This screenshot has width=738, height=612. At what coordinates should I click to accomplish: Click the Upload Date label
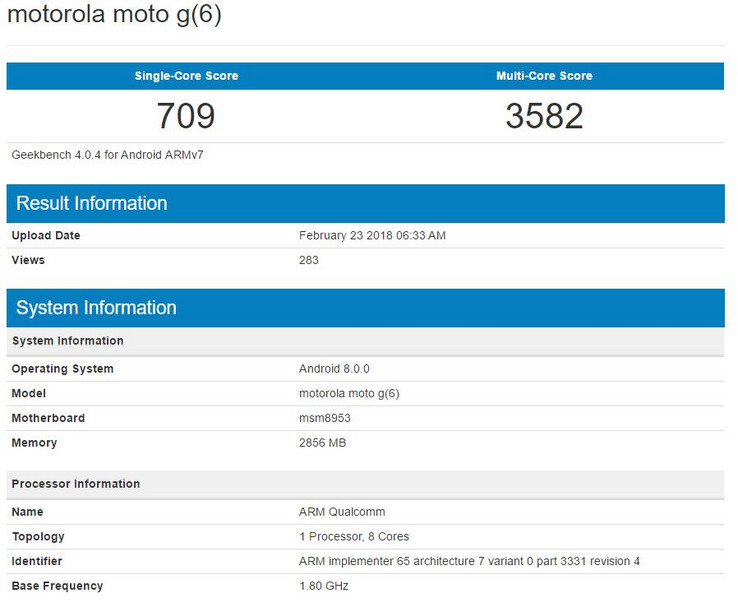pos(46,235)
